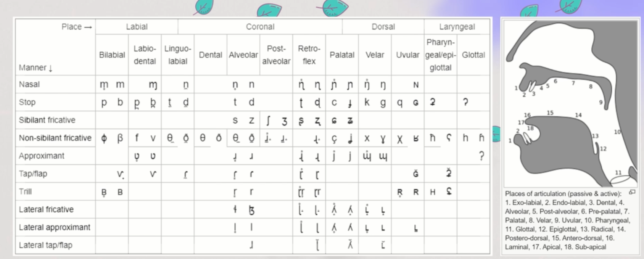Open the places of articulation diagram
Screen dimensions: 644x259
[570, 103]
